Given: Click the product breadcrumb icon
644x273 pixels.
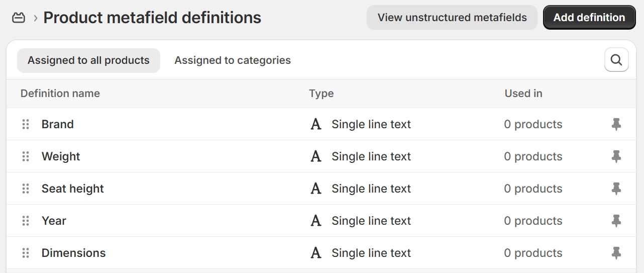Looking at the screenshot, I should coord(19,18).
